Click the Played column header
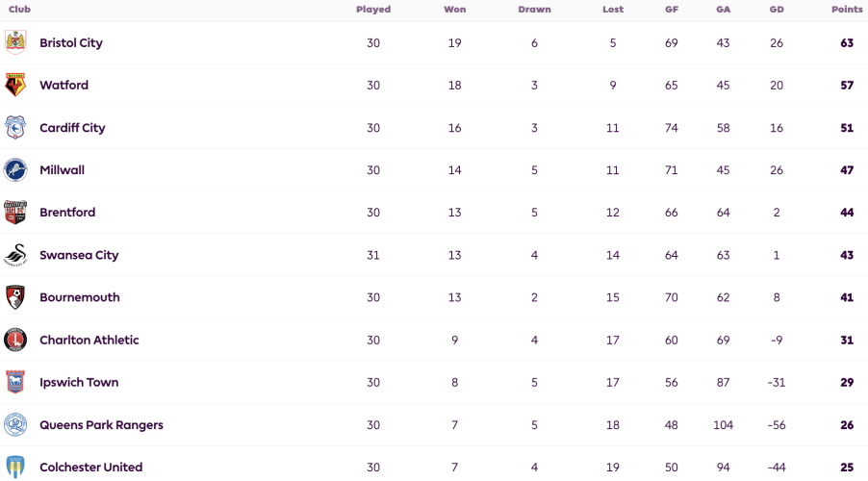 point(373,10)
